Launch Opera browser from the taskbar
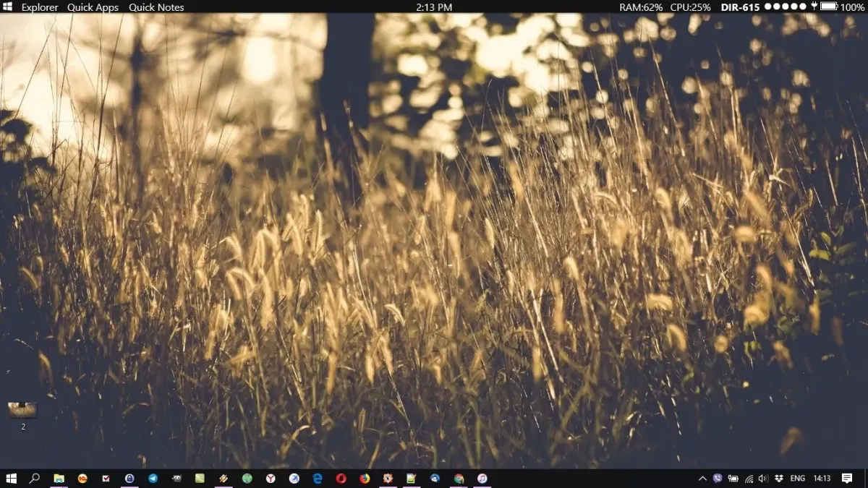Image resolution: width=868 pixels, height=488 pixels. [341, 478]
